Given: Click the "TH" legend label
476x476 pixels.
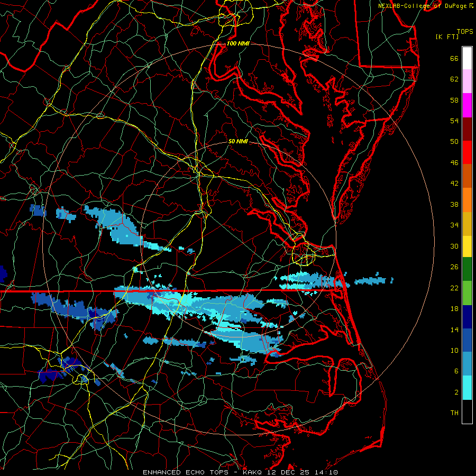Looking at the screenshot, I should (454, 413).
